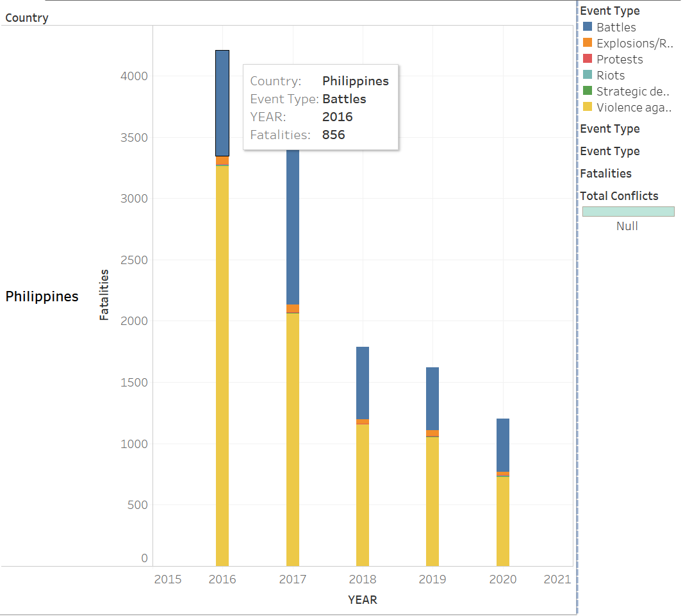Screen dimensions: 683x616
Task: Click the YEAR axis title
Action: coord(363,600)
